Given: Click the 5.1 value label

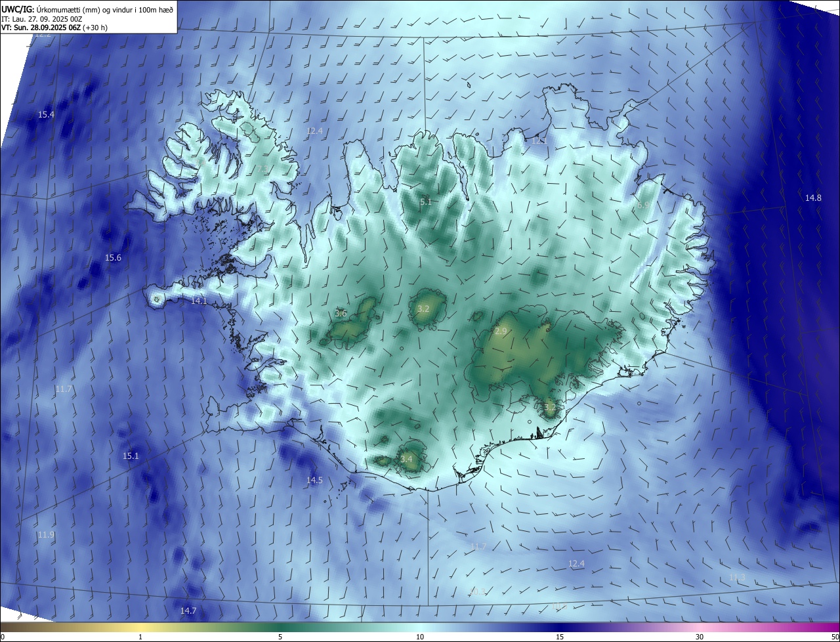Looking at the screenshot, I should [x=426, y=202].
